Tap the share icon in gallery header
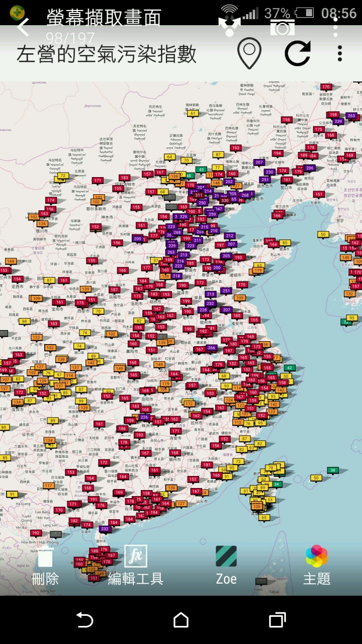Viewport: 362px width, 644px height. point(229,26)
